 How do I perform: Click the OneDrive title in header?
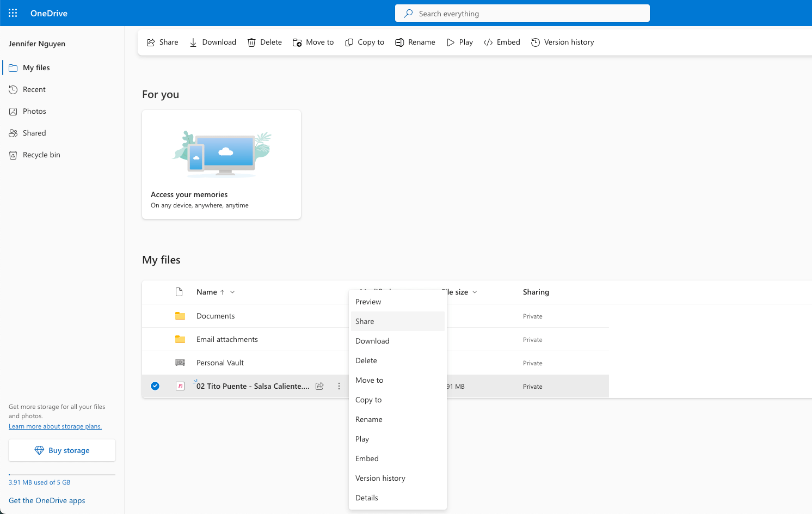click(49, 13)
